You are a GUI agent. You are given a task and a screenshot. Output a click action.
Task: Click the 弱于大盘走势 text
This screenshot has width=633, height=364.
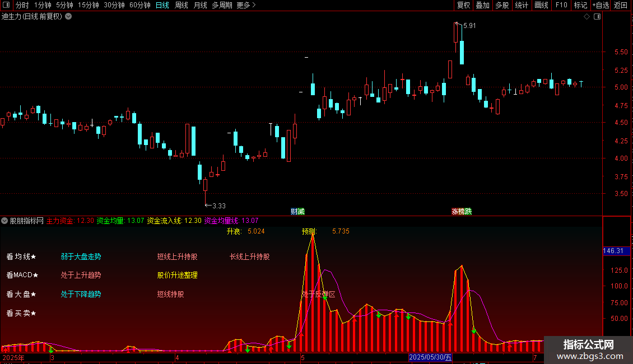81,256
